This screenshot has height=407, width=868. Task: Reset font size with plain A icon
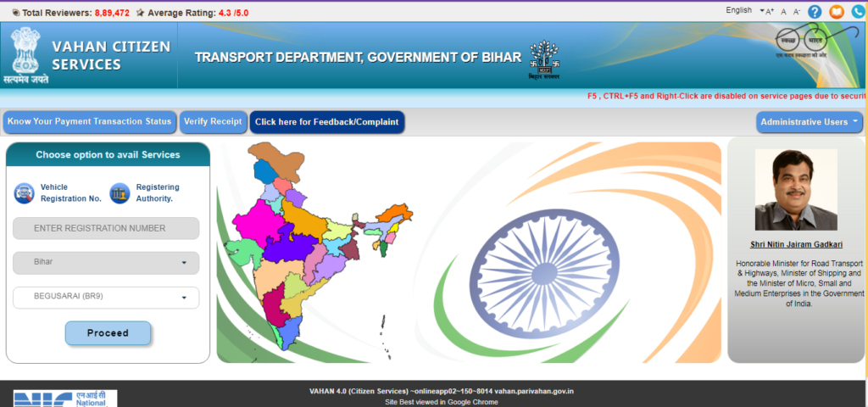click(784, 12)
